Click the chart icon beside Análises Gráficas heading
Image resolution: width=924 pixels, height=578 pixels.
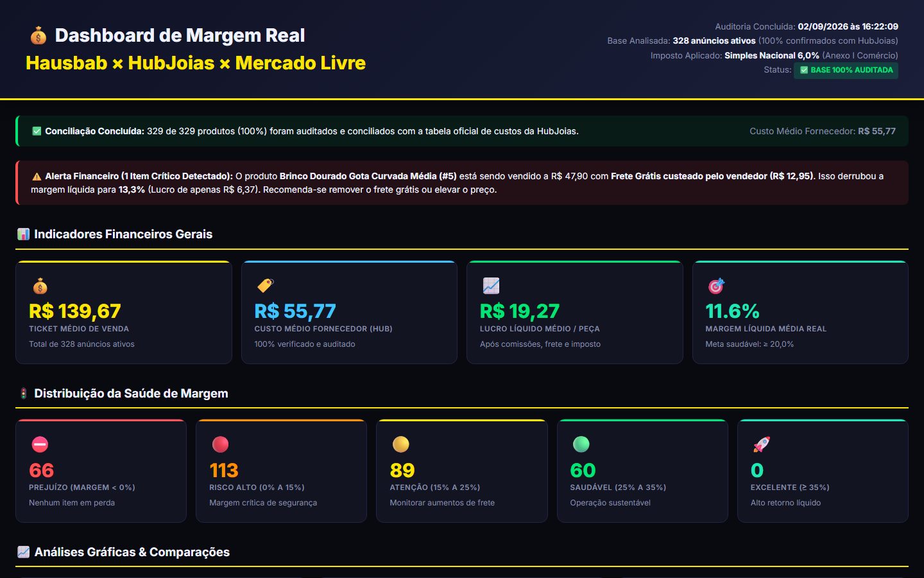click(23, 552)
